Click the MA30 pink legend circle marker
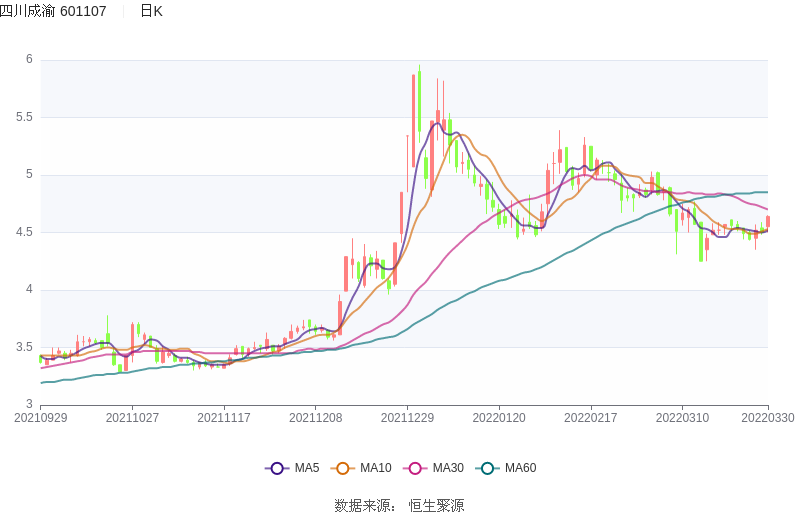 [x=415, y=468]
